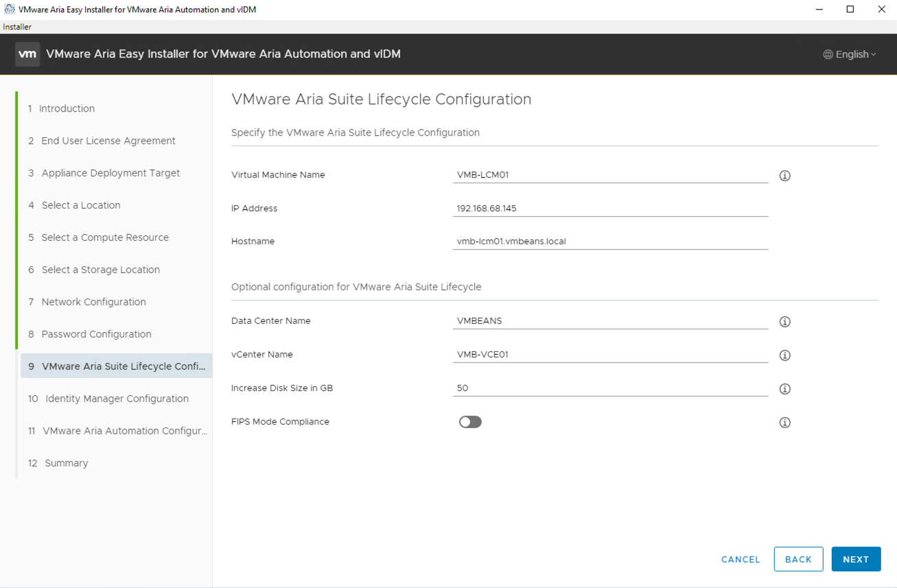This screenshot has height=588, width=897.
Task: Click 'Specify the VMware Aria Suite Lifecycle Configuration' text
Action: click(x=356, y=132)
